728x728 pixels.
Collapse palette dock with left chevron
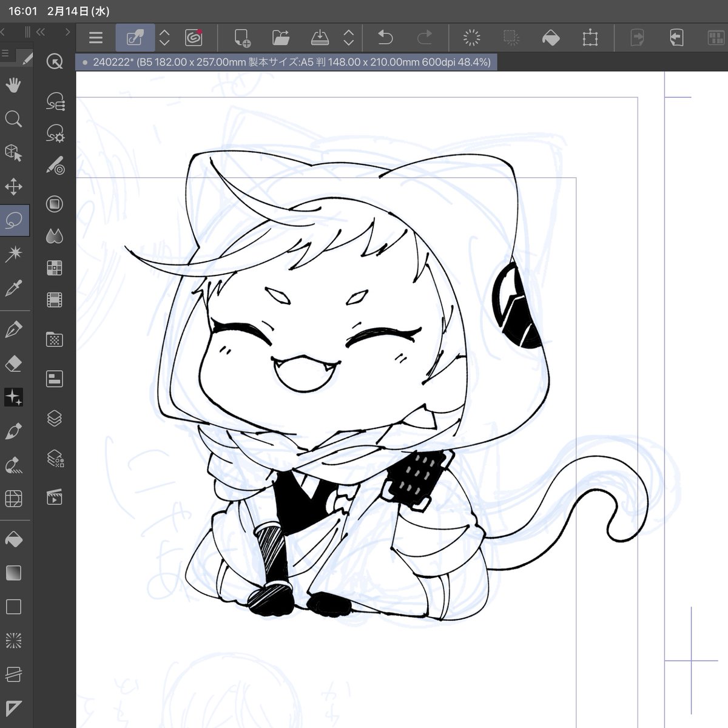pyautogui.click(x=3, y=32)
